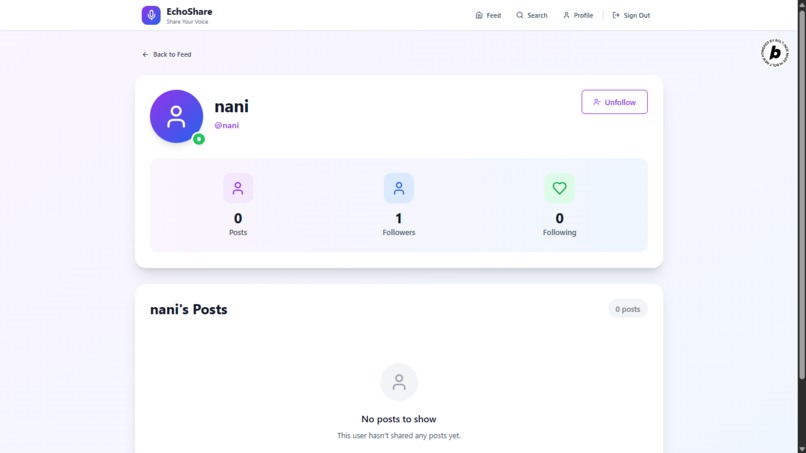806x453 pixels.
Task: Open the Feed nav item
Action: click(x=488, y=15)
